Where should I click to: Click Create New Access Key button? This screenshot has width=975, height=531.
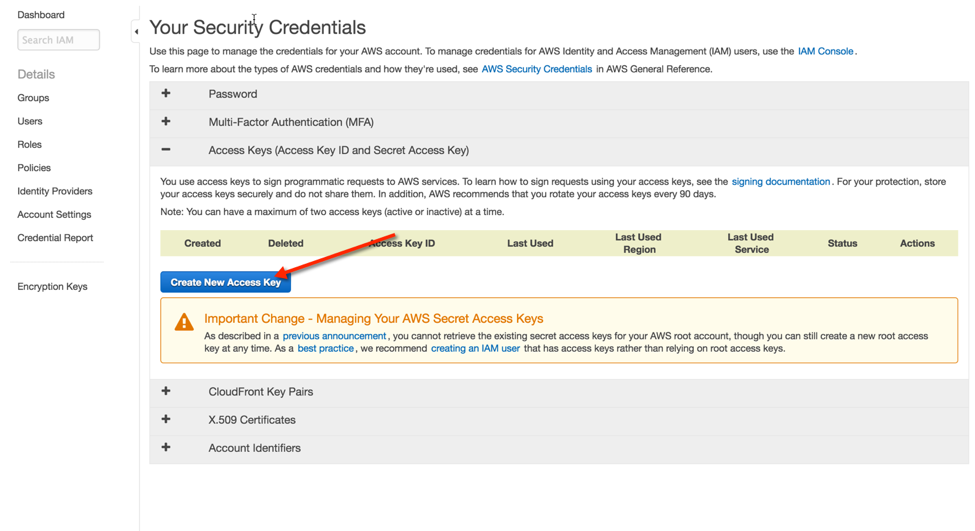click(226, 282)
